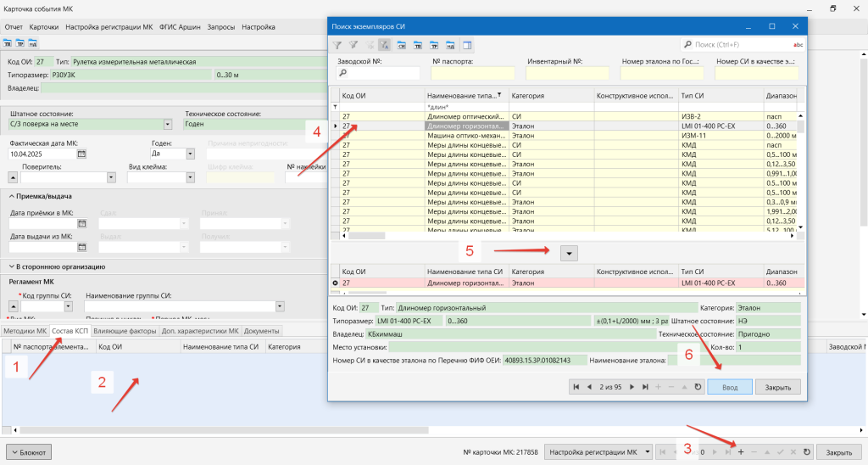Screen dimensions: 868x465
Task: Open the Блокнот button
Action: tap(29, 452)
